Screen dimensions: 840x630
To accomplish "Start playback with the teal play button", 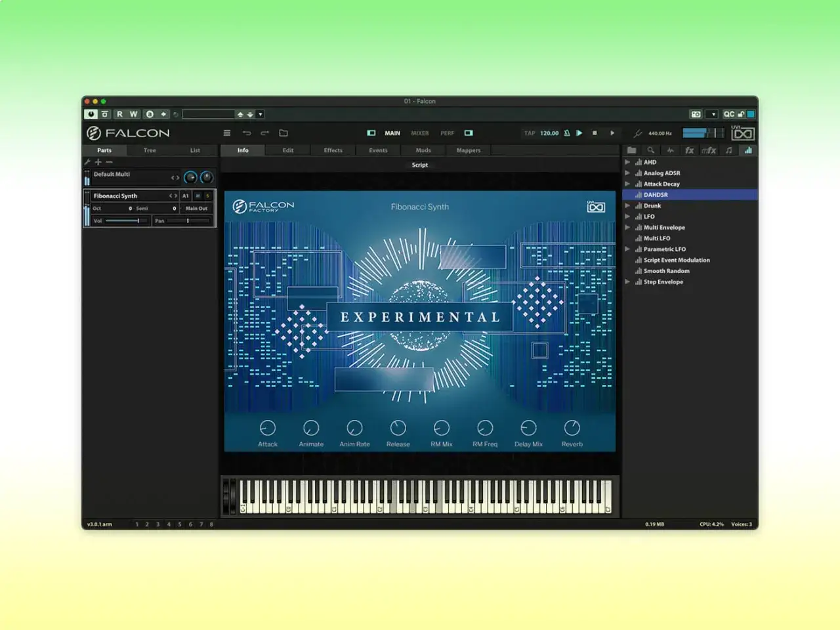I will click(579, 133).
